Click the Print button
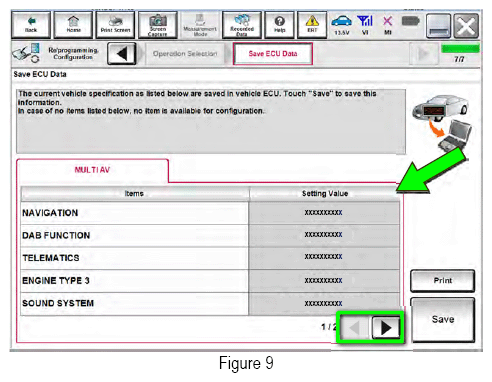This screenshot has width=492, height=382. (x=443, y=281)
